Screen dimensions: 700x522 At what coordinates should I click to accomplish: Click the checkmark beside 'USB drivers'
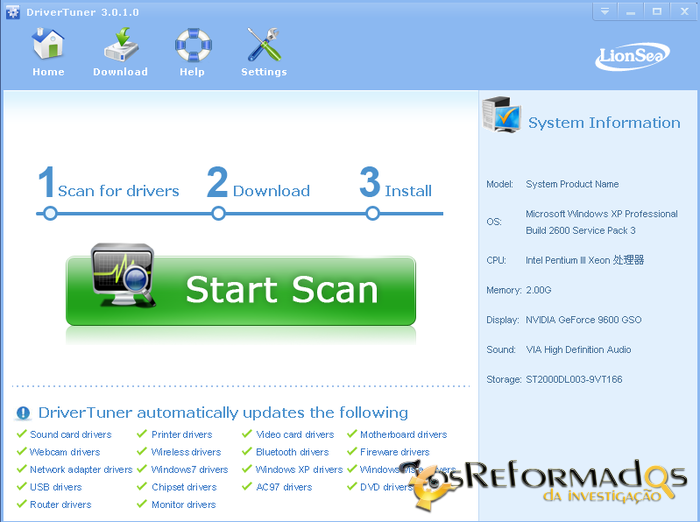click(21, 486)
